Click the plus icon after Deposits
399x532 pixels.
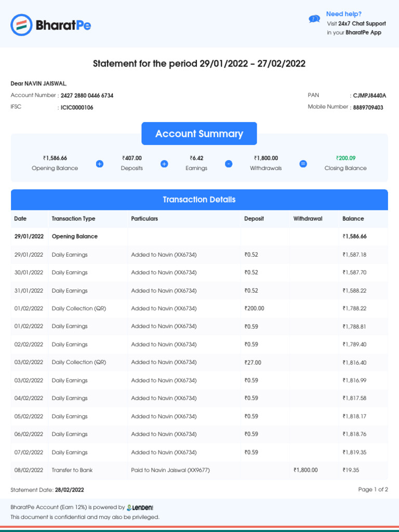pyautogui.click(x=164, y=164)
